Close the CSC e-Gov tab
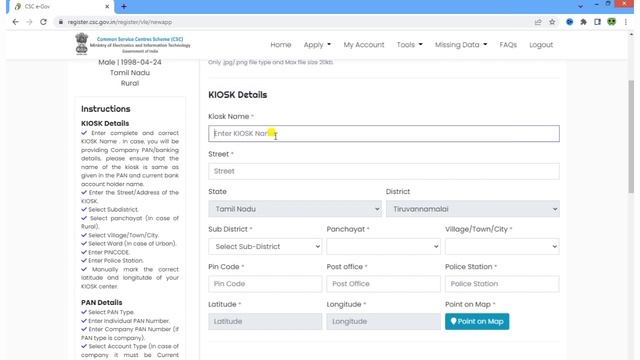Viewport: 640px width, 360px height. coord(107,7)
